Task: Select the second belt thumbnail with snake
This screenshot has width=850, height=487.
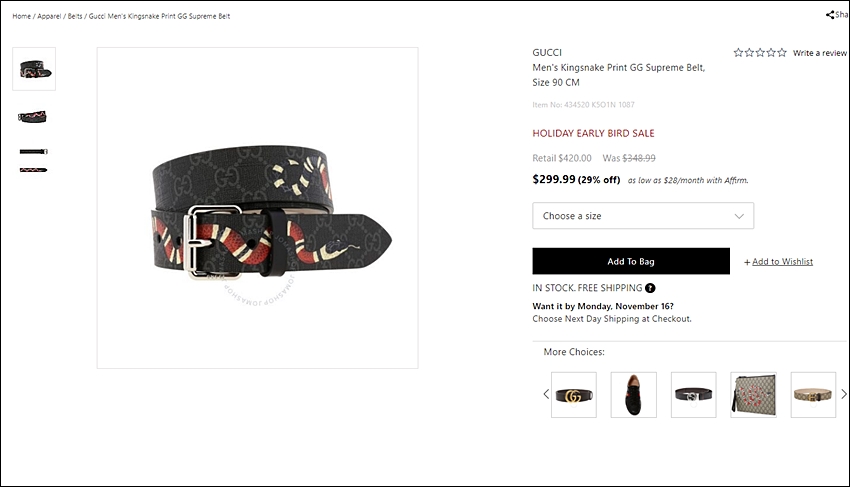Action: (33, 117)
